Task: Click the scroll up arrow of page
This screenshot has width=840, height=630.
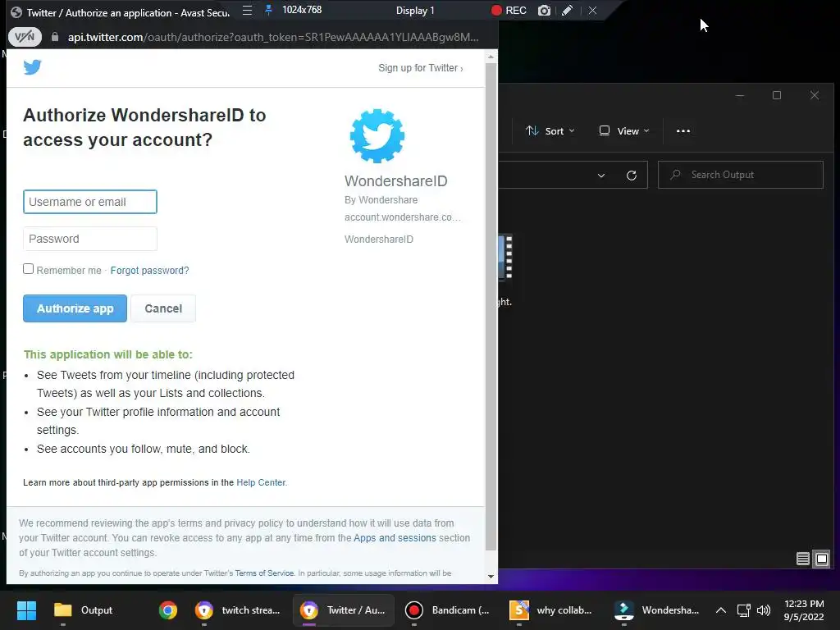Action: (x=491, y=57)
